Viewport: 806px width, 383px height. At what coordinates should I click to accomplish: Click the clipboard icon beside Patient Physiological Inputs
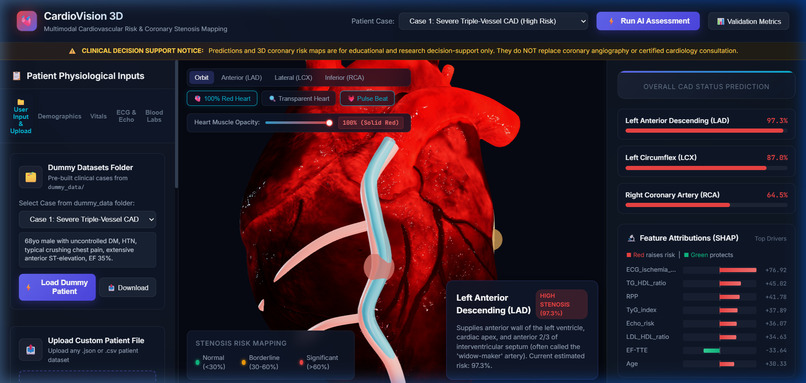coord(17,76)
